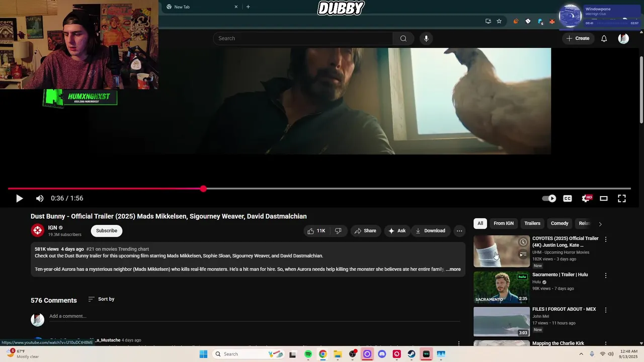Click the Add a comment field
Screen dimensions: 644x362
pyautogui.click(x=254, y=316)
